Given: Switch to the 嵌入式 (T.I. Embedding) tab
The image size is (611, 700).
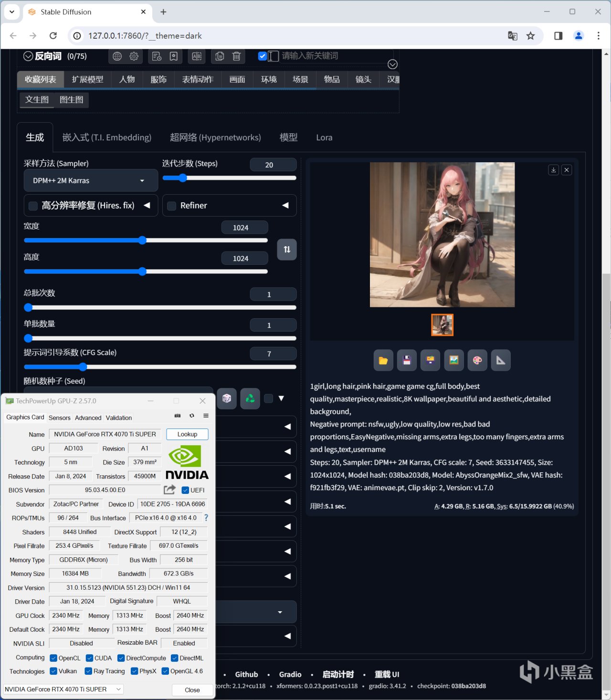Looking at the screenshot, I should pos(107,137).
